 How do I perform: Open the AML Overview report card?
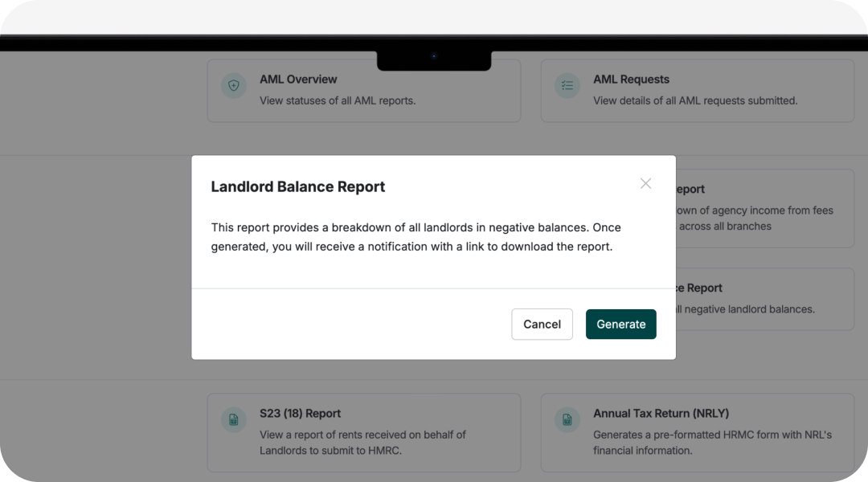363,90
